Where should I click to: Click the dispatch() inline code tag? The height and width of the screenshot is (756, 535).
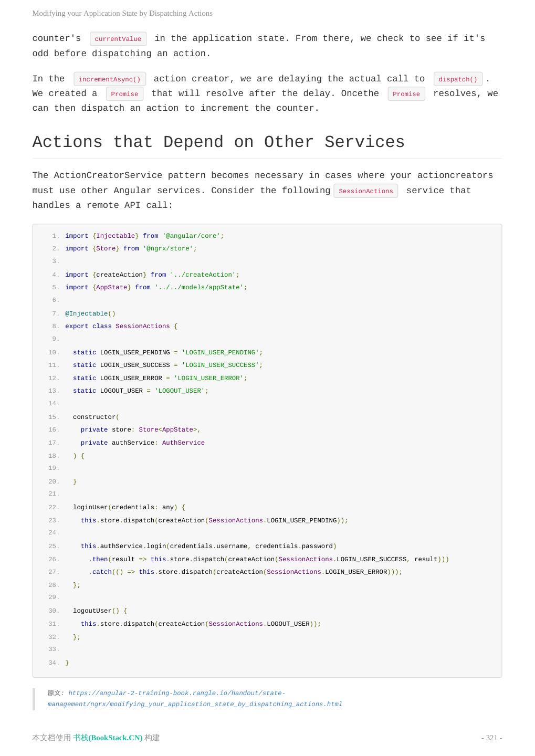[458, 79]
